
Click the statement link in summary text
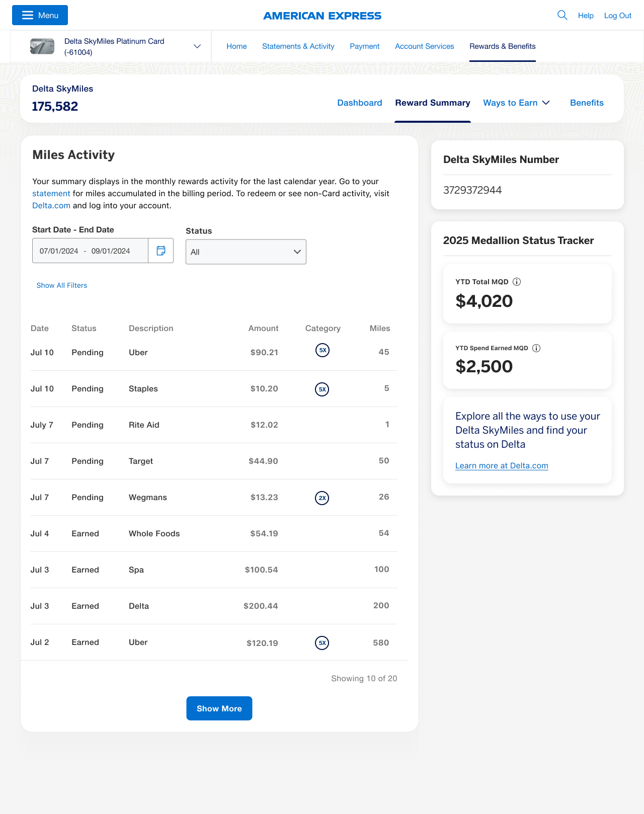coord(51,193)
